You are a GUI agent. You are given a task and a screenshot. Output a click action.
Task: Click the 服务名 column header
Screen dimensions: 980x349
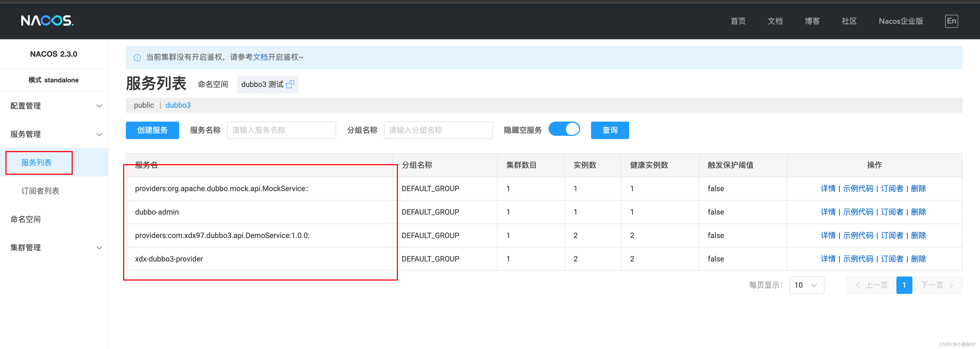[147, 165]
